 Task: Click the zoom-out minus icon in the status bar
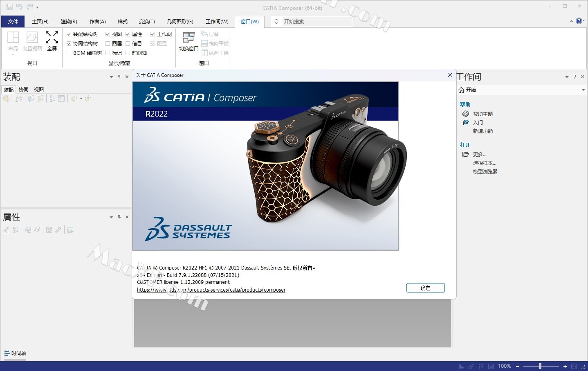coord(518,366)
